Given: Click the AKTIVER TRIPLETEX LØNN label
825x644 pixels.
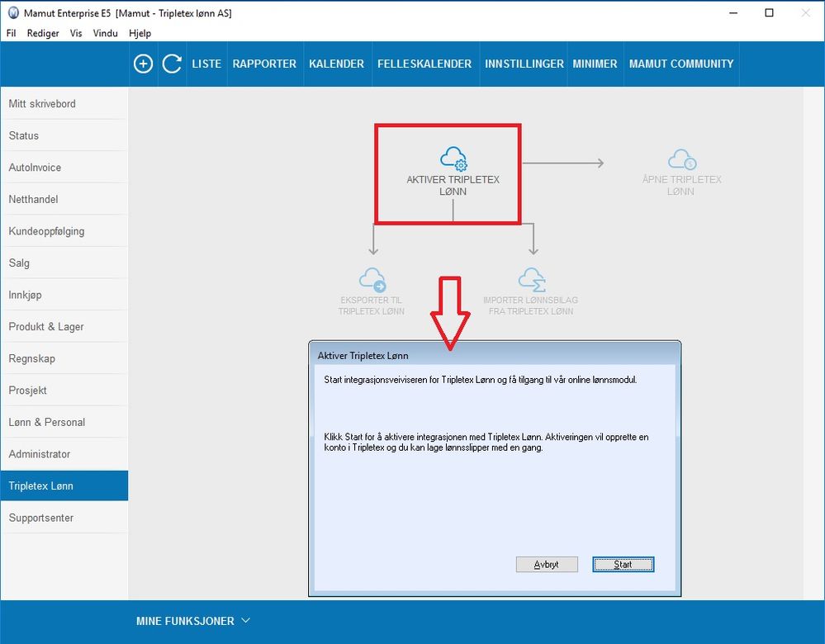Looking at the screenshot, I should click(453, 185).
